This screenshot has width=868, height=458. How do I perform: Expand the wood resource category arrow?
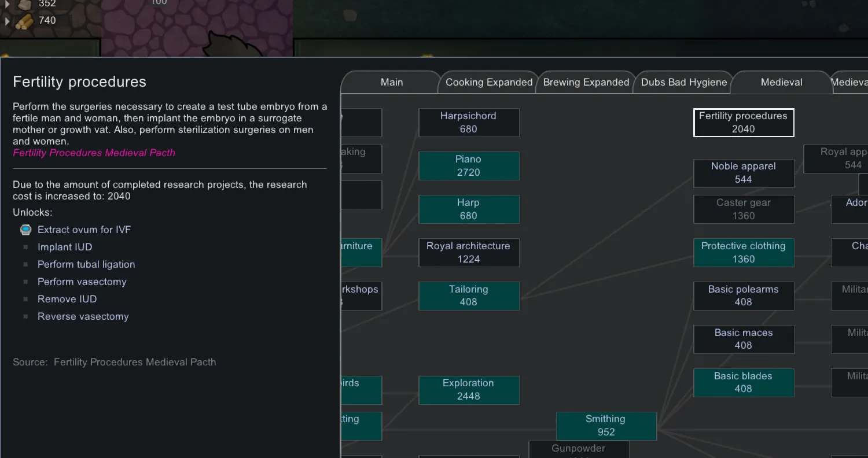pyautogui.click(x=7, y=21)
